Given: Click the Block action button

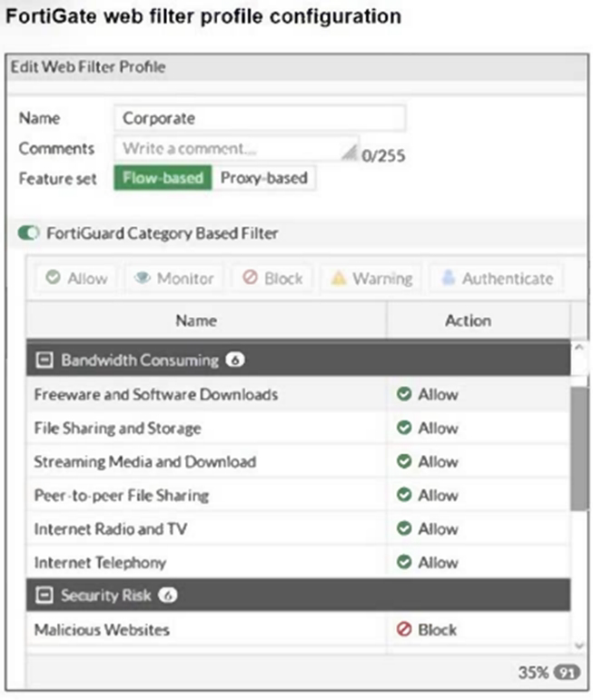Looking at the screenshot, I should (x=272, y=279).
